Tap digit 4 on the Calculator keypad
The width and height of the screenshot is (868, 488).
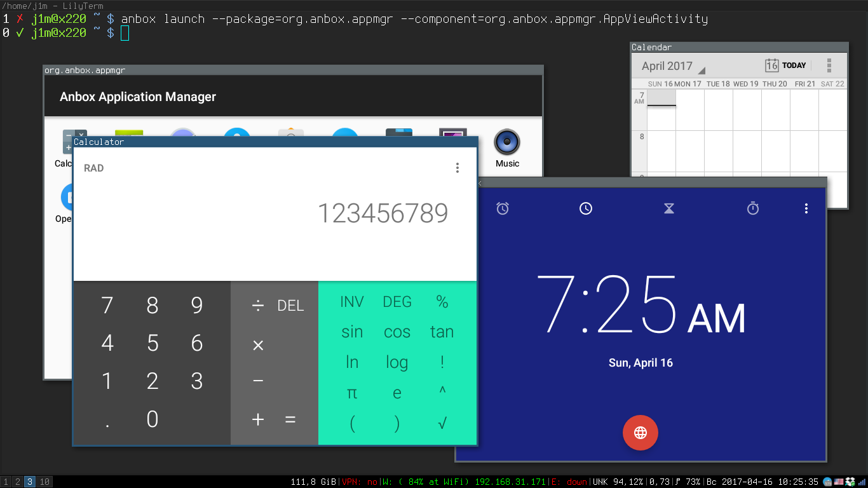(x=107, y=344)
